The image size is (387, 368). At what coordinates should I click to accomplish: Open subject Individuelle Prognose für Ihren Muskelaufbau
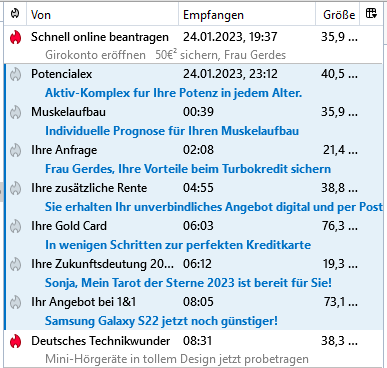172,131
